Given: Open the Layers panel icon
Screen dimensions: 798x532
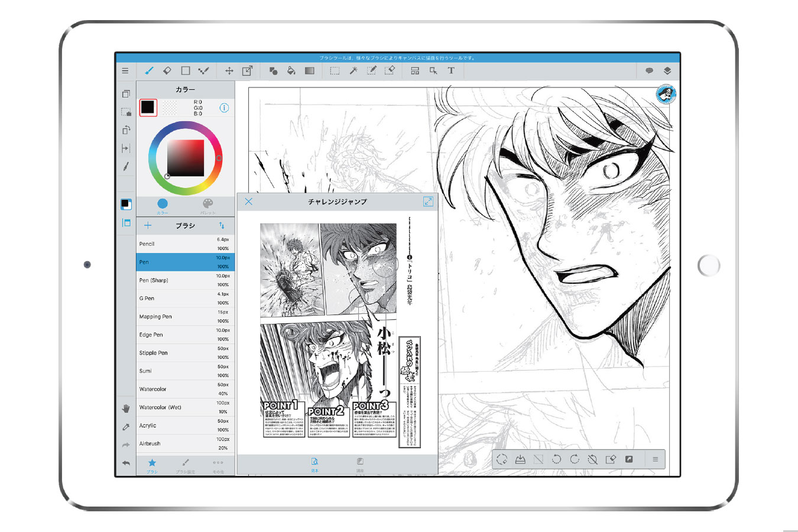Looking at the screenshot, I should tap(667, 70).
